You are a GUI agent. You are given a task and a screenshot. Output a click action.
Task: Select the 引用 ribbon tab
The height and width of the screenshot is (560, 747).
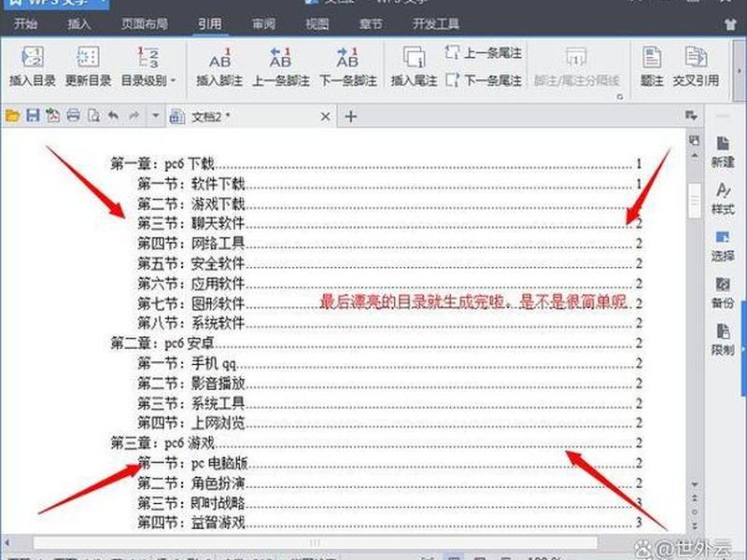210,23
